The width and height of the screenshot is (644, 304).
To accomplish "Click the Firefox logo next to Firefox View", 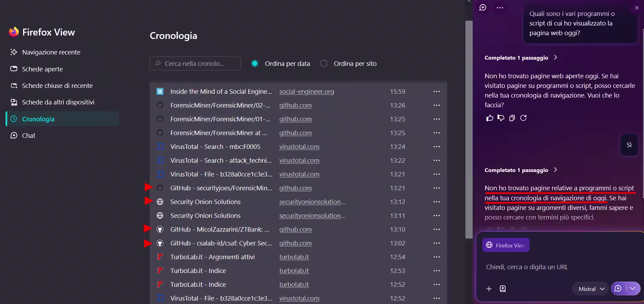I will click(14, 32).
